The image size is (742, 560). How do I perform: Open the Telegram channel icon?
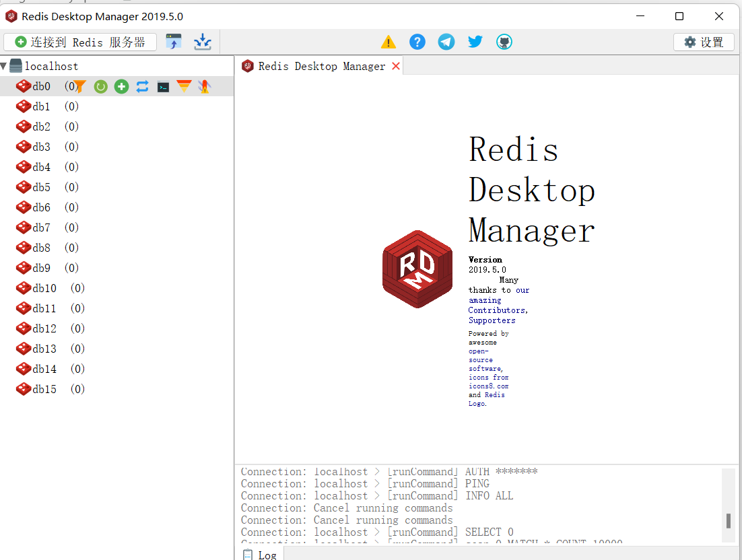[x=446, y=42]
